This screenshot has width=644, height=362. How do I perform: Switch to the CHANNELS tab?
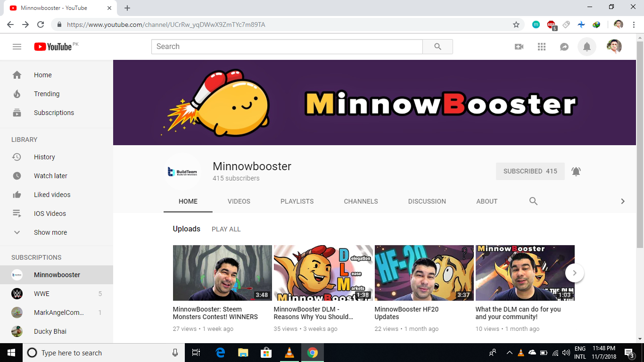click(x=361, y=201)
